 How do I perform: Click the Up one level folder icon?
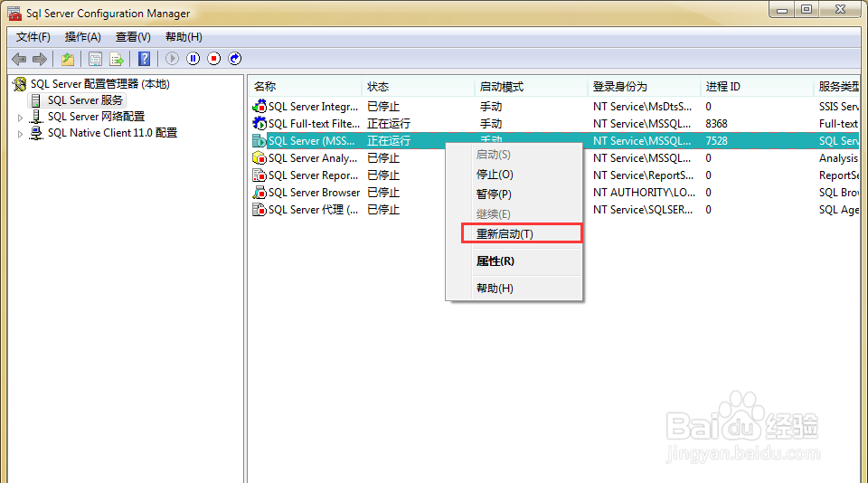pyautogui.click(x=68, y=59)
